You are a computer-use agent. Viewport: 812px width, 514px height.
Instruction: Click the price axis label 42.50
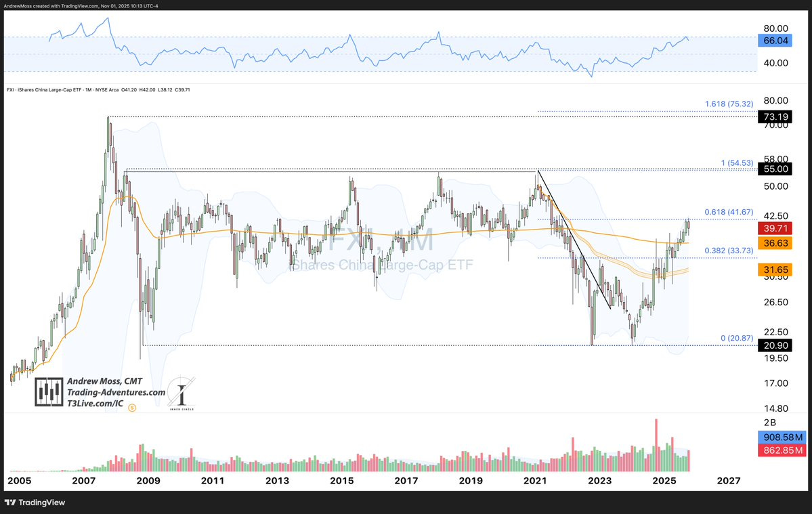[x=775, y=216]
